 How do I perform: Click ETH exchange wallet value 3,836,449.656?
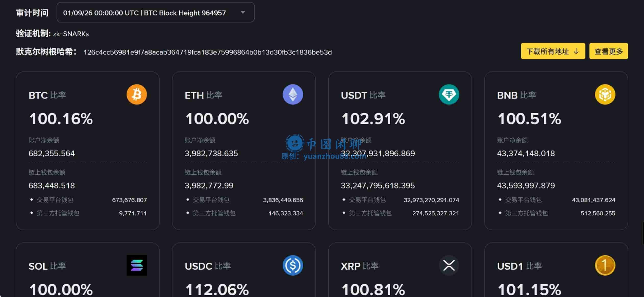[x=283, y=200]
